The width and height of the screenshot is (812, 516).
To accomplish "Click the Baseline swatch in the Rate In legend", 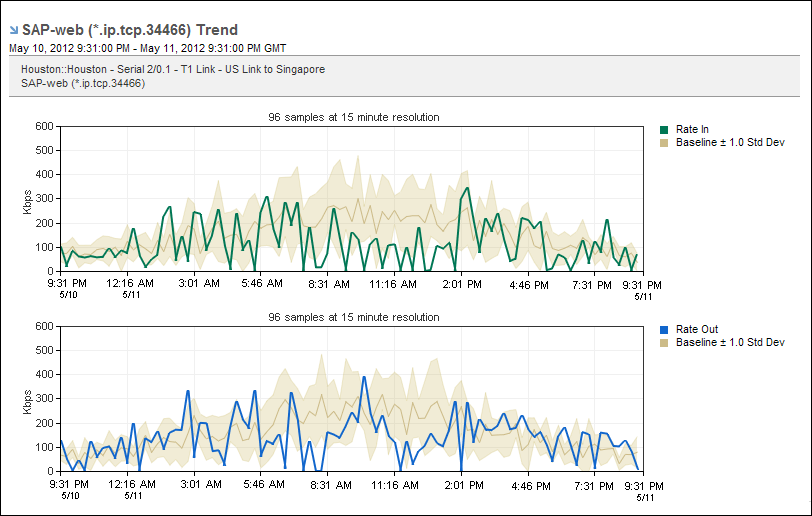I will coord(664,143).
